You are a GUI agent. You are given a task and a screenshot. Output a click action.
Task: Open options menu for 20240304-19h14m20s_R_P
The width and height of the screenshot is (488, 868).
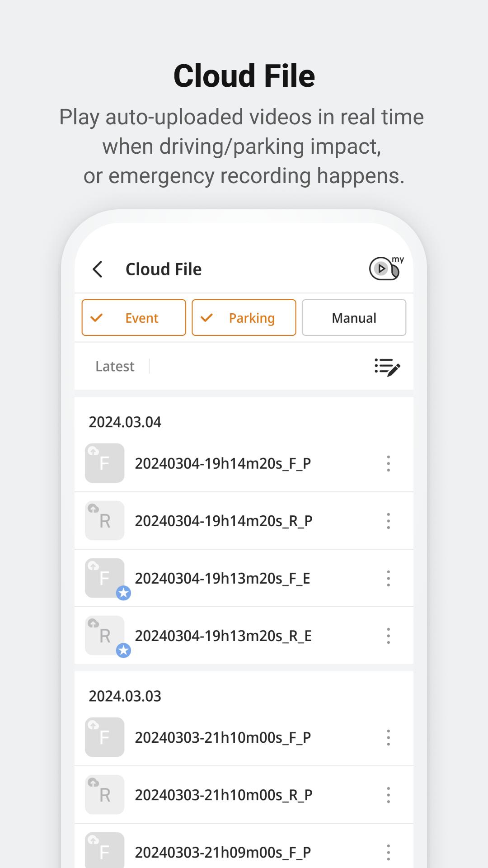(388, 521)
